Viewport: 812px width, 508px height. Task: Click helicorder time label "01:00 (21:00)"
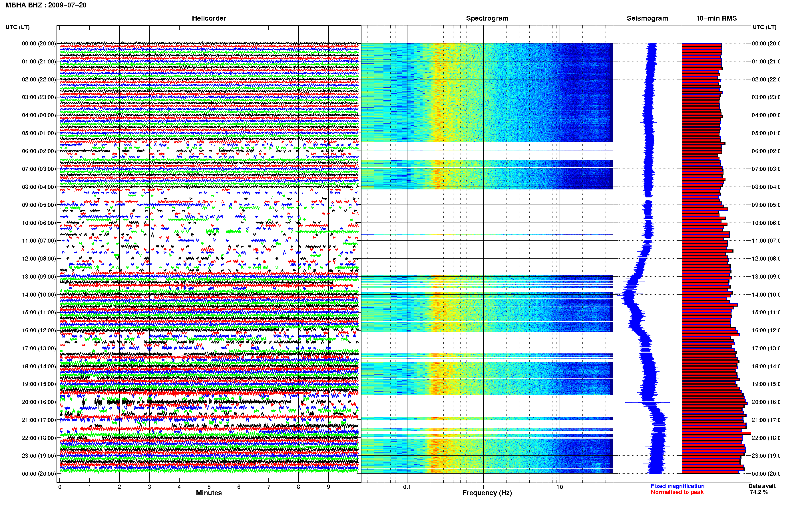point(39,61)
